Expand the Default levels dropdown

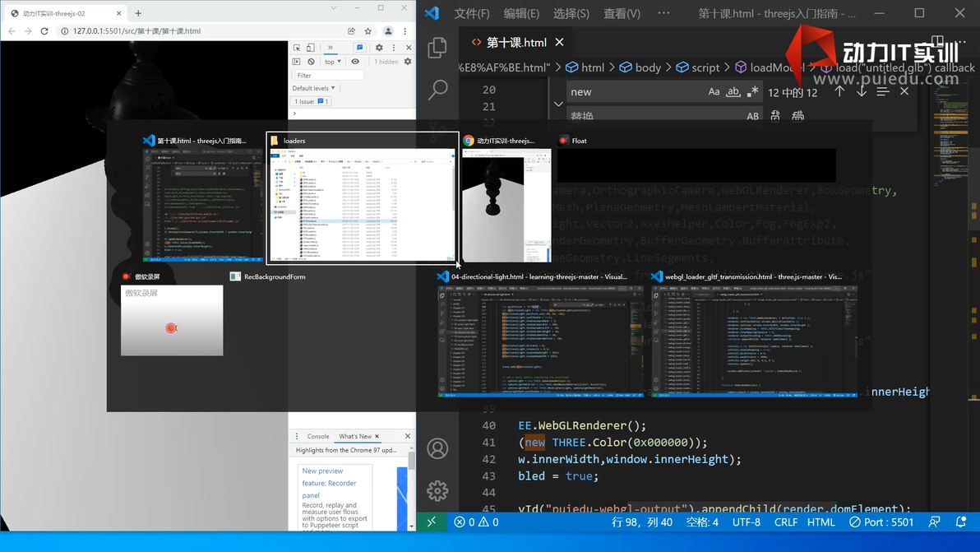point(313,88)
